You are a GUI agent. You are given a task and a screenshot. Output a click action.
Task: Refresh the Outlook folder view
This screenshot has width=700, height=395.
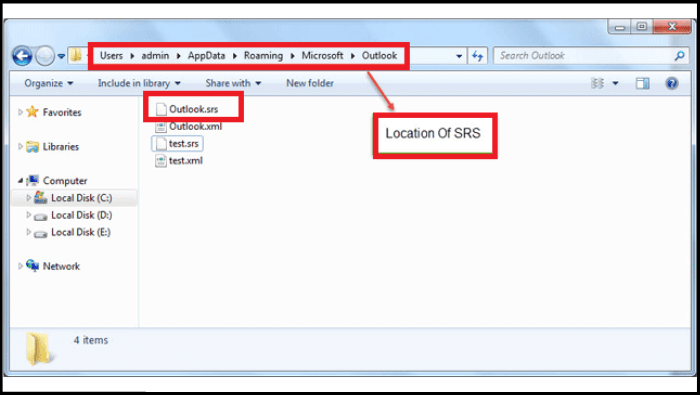point(478,56)
